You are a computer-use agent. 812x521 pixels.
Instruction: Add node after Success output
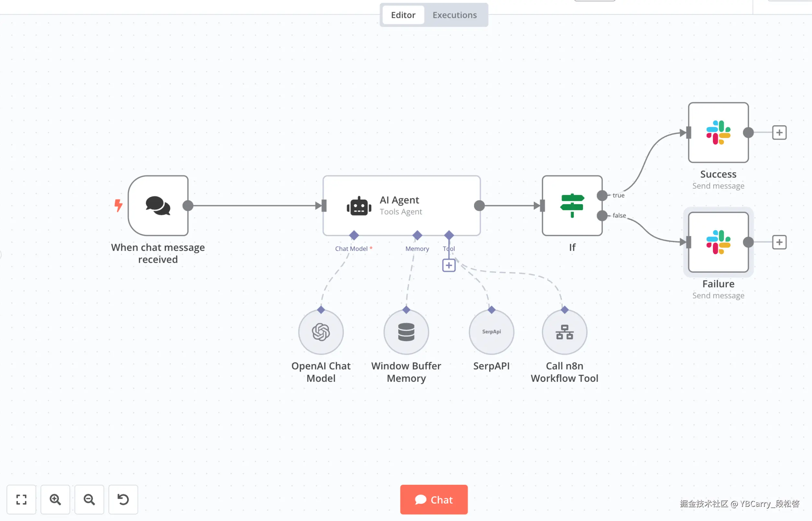(779, 132)
